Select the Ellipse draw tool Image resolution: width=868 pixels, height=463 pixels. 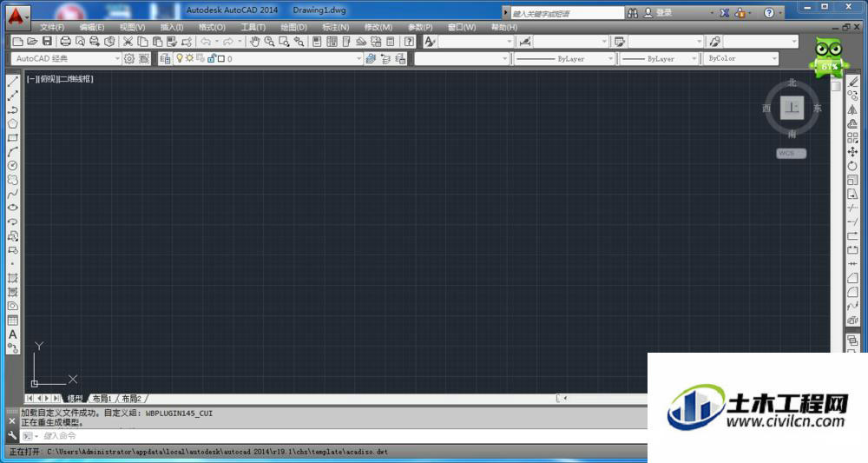click(x=13, y=208)
